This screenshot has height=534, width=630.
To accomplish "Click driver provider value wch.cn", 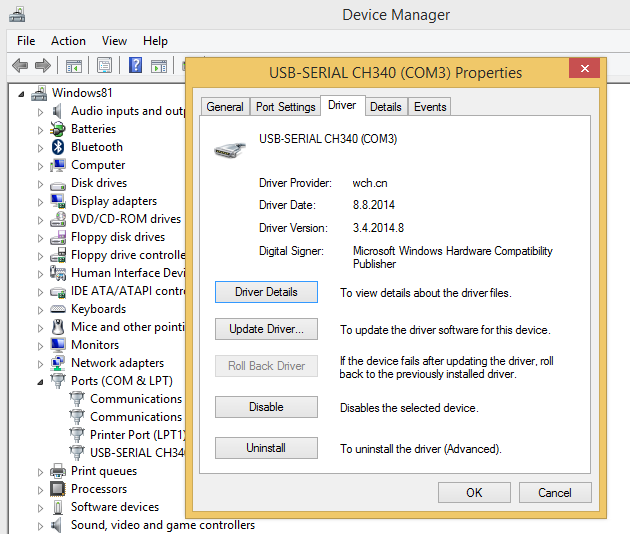I will (370, 183).
